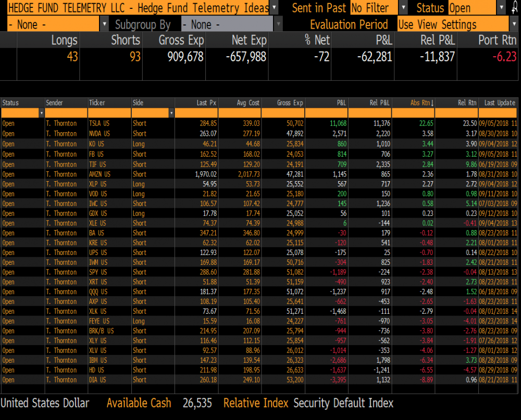Click the Longs count '43'
521x420 pixels.
click(72, 57)
